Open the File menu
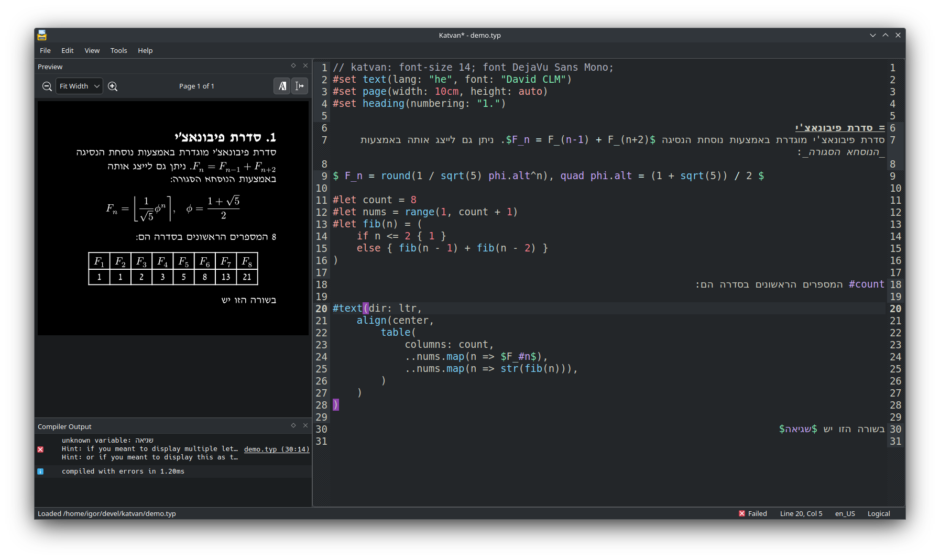Viewport: 940px width, 560px height. (x=45, y=51)
